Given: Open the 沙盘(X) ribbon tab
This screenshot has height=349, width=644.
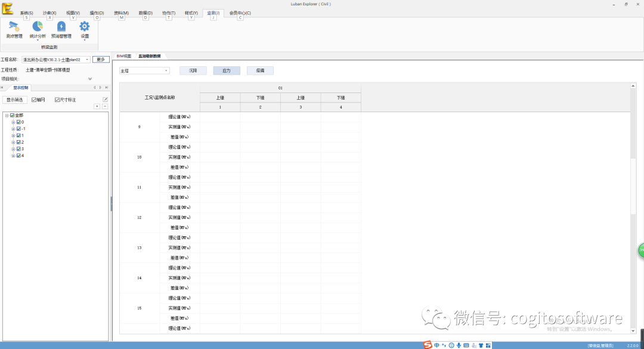Looking at the screenshot, I should (x=49, y=13).
